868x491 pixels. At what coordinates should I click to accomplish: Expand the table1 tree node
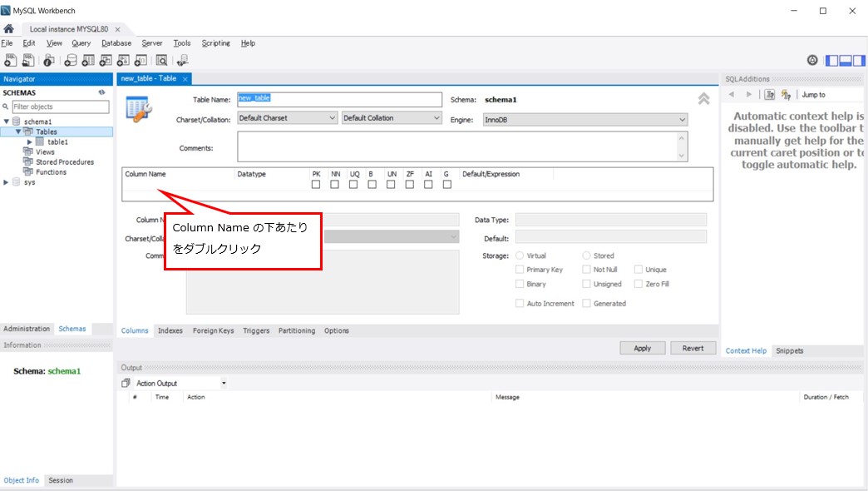point(30,141)
